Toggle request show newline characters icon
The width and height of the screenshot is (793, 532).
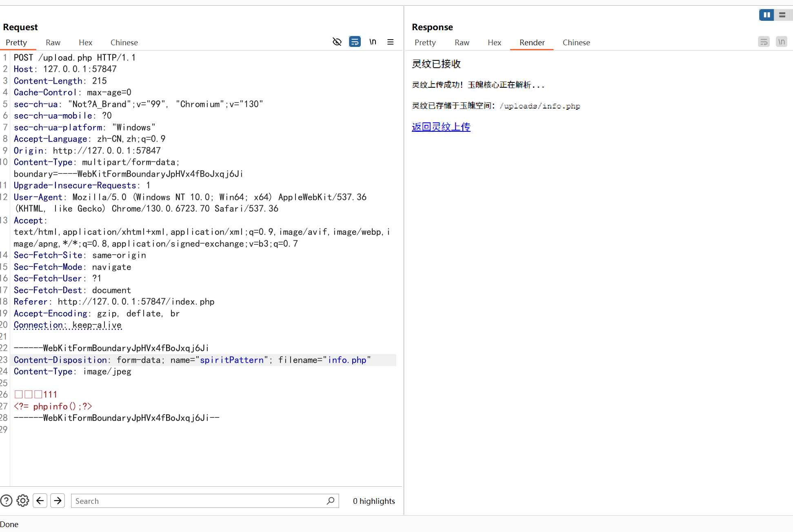tap(373, 42)
